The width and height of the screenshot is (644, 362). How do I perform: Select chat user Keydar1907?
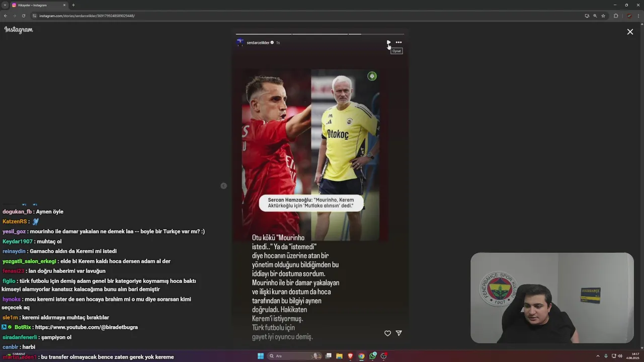coord(18,241)
